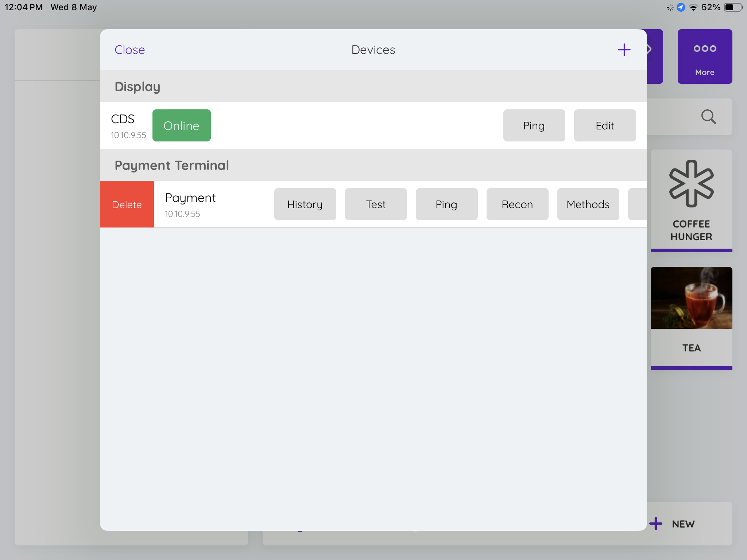Run Test on Payment terminal
Image resolution: width=747 pixels, height=560 pixels.
[375, 204]
